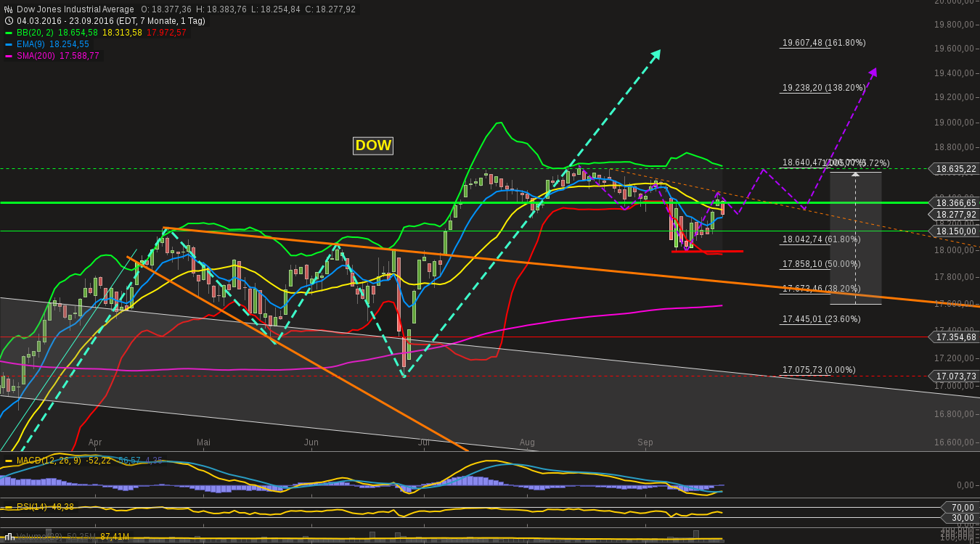Viewport: 980px width, 544px height.
Task: Select Fibonacci level 17.075,73 (0.00%)
Action: 819,370
